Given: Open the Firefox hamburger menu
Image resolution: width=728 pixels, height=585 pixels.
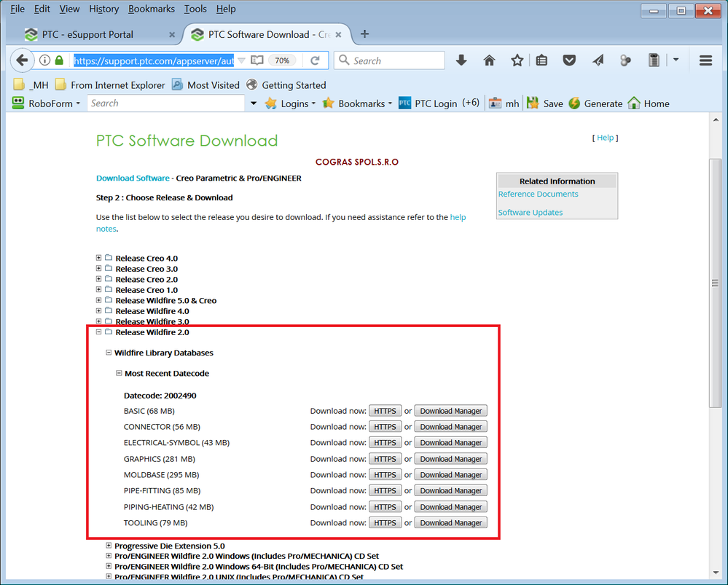Looking at the screenshot, I should (705, 60).
